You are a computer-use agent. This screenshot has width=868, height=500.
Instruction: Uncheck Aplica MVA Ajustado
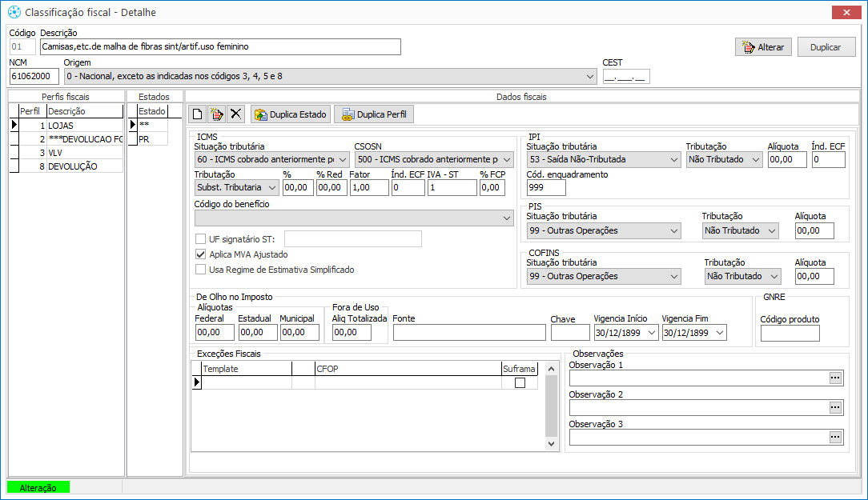[201, 254]
